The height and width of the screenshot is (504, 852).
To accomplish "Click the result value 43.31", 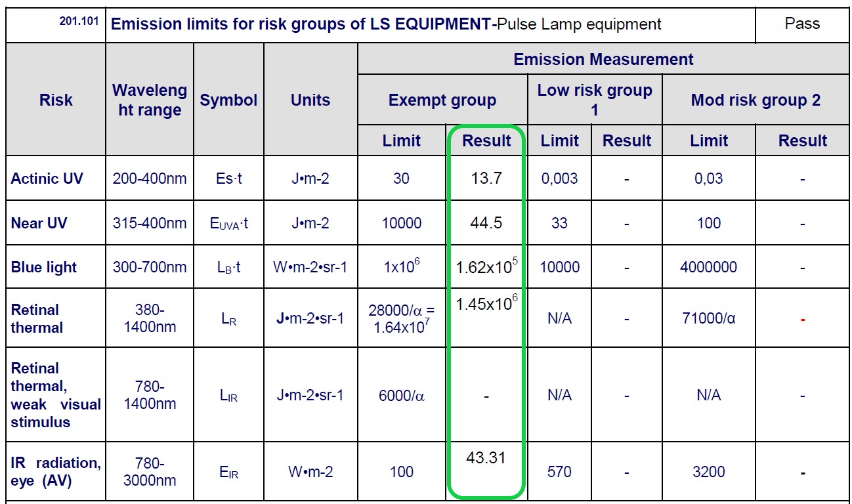I will coord(486,457).
